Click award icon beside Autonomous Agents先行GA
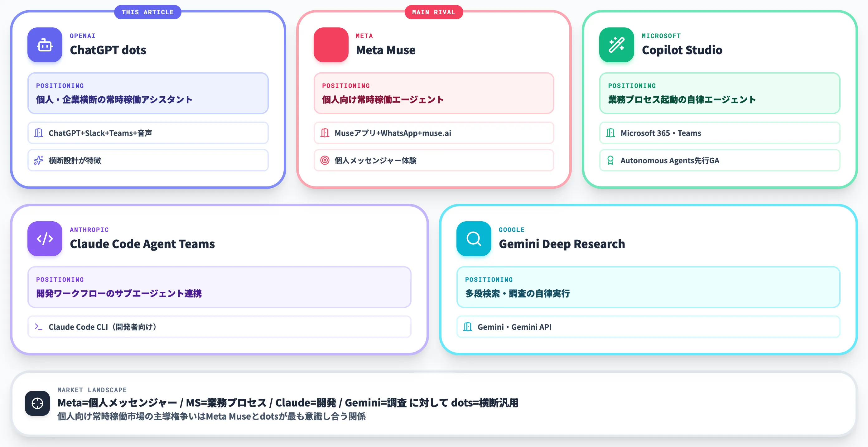This screenshot has height=447, width=868. [x=610, y=160]
